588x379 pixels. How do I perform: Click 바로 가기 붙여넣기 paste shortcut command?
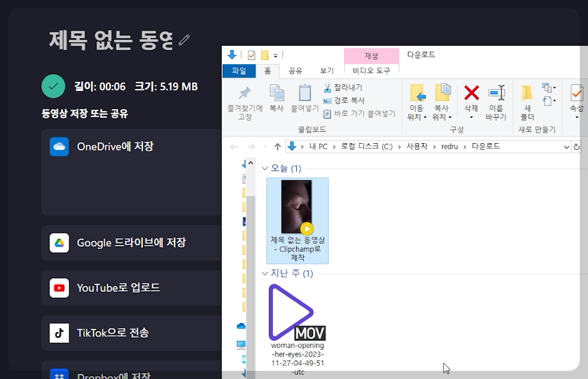tap(359, 113)
